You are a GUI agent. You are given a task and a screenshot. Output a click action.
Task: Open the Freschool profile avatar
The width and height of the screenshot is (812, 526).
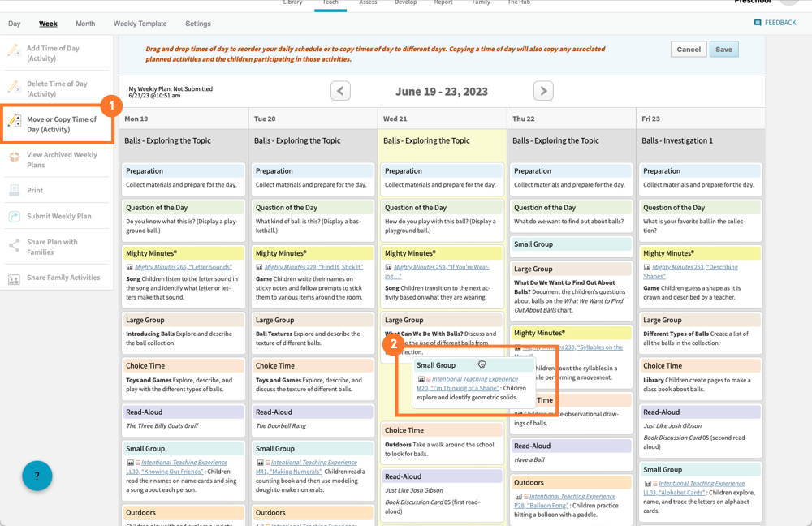(x=788, y=3)
